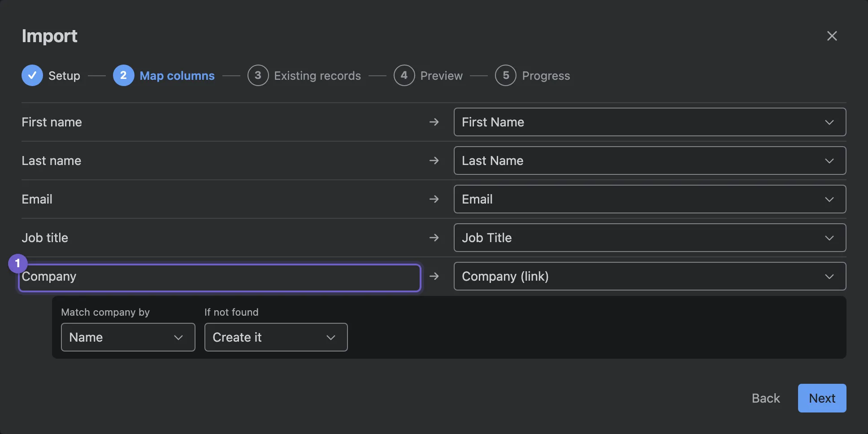The image size is (868, 434).
Task: Click the 'Email' source column label
Action: 37,199
